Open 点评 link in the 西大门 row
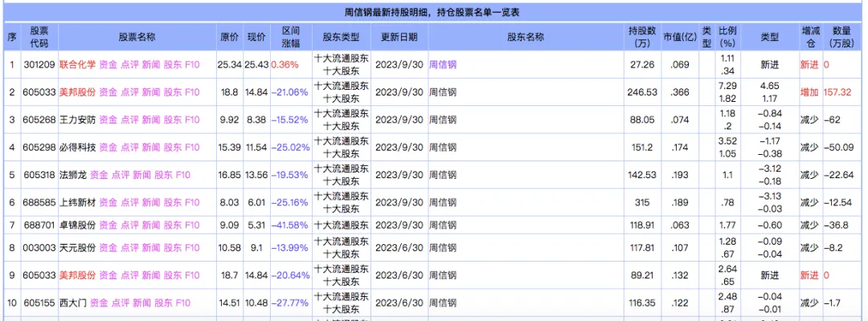868x321 pixels. [x=120, y=303]
